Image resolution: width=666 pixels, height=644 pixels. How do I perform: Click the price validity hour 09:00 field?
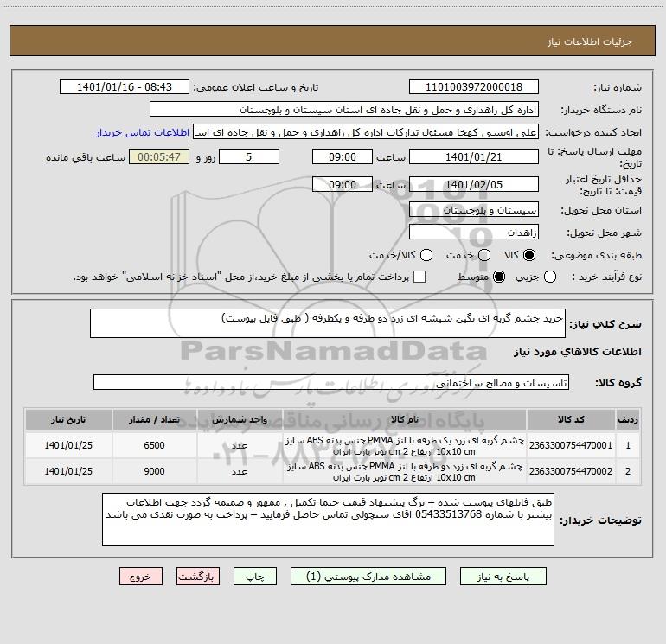click(343, 184)
